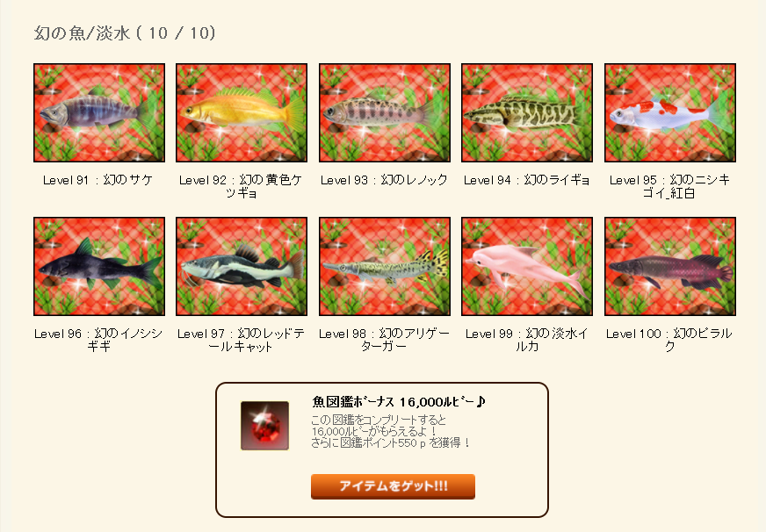Click the Level 95 : 幻のニシキゴイ_紅白 caption
The width and height of the screenshot is (766, 532).
pyautogui.click(x=669, y=186)
